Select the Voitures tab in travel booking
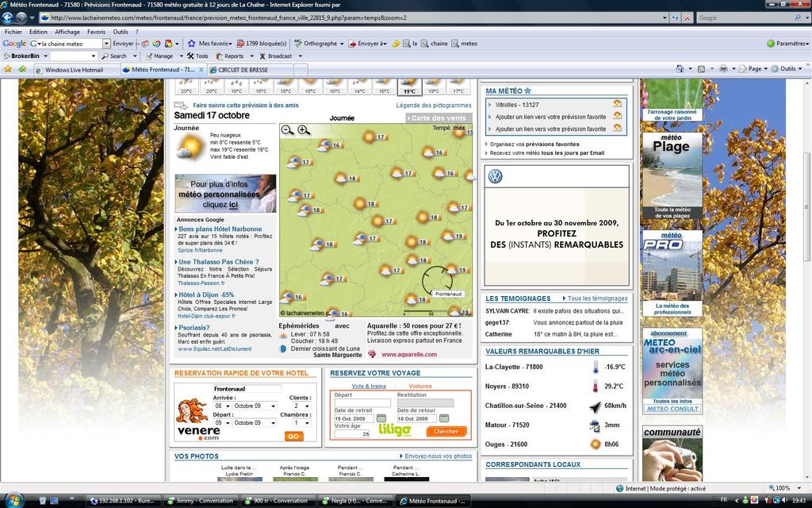This screenshot has height=508, width=812. tap(420, 386)
